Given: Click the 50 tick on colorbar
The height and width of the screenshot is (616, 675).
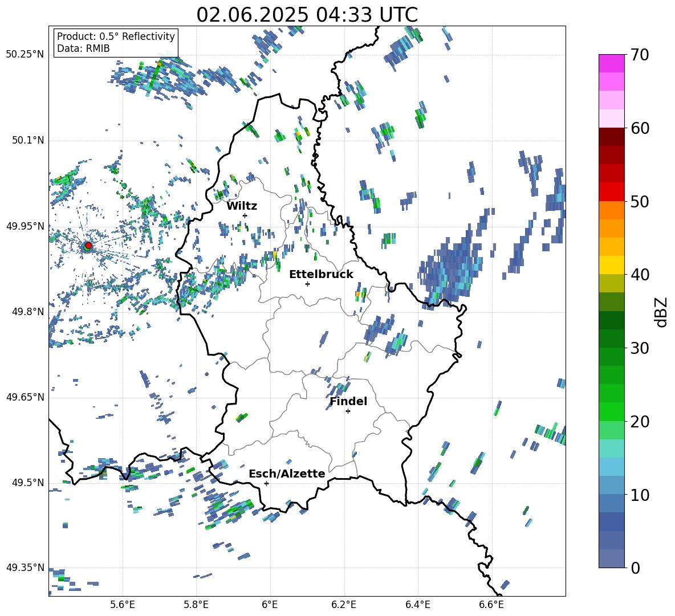Looking at the screenshot, I should pyautogui.click(x=639, y=201).
